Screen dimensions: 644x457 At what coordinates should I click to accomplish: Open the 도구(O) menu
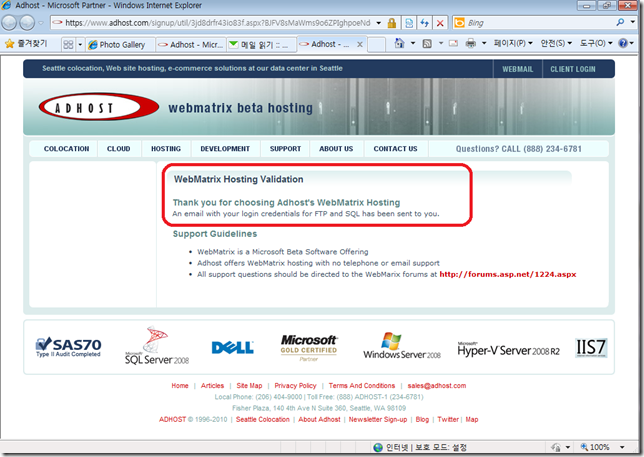pyautogui.click(x=596, y=43)
